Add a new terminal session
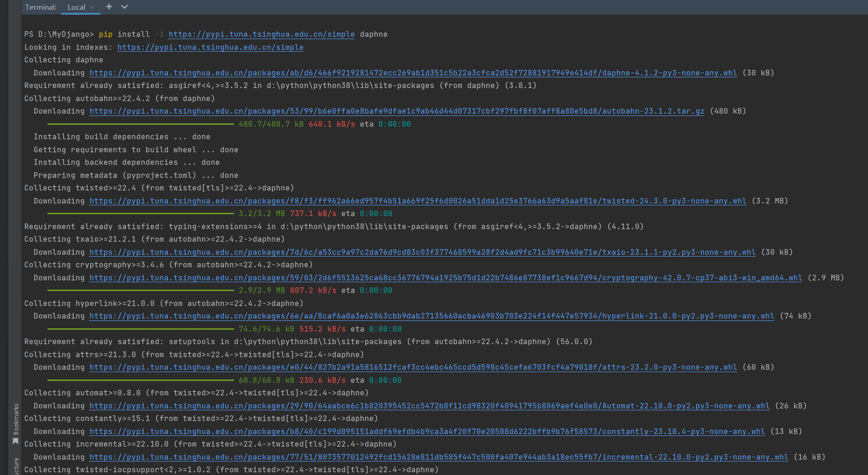The image size is (868, 475). (x=109, y=7)
